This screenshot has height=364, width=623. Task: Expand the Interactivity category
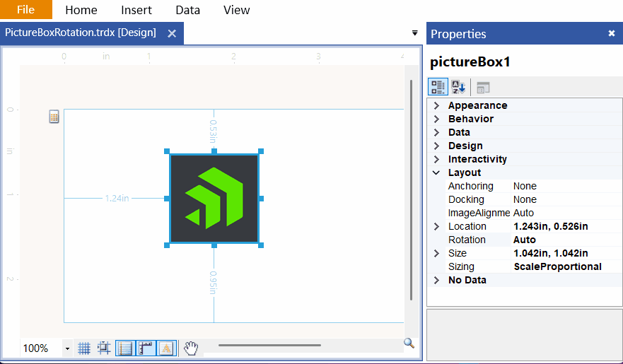(x=436, y=160)
